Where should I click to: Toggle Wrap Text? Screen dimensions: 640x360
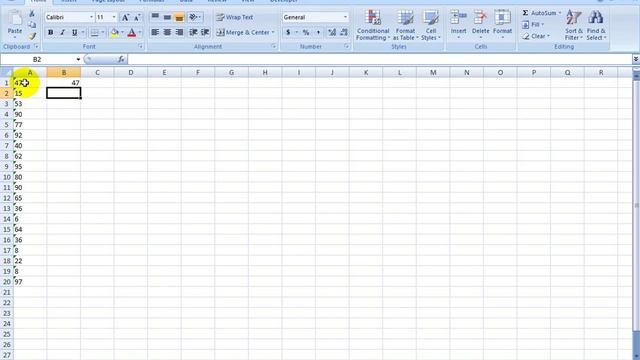tap(235, 17)
